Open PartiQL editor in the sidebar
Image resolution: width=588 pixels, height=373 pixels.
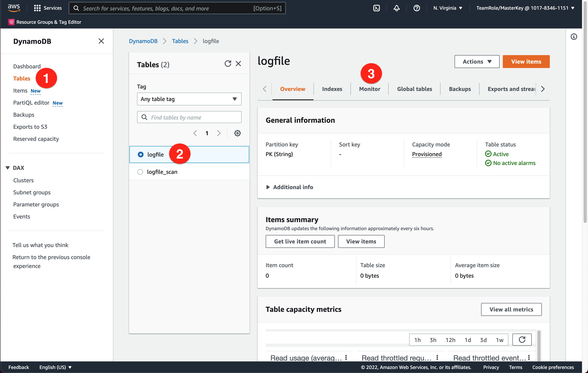(x=31, y=103)
